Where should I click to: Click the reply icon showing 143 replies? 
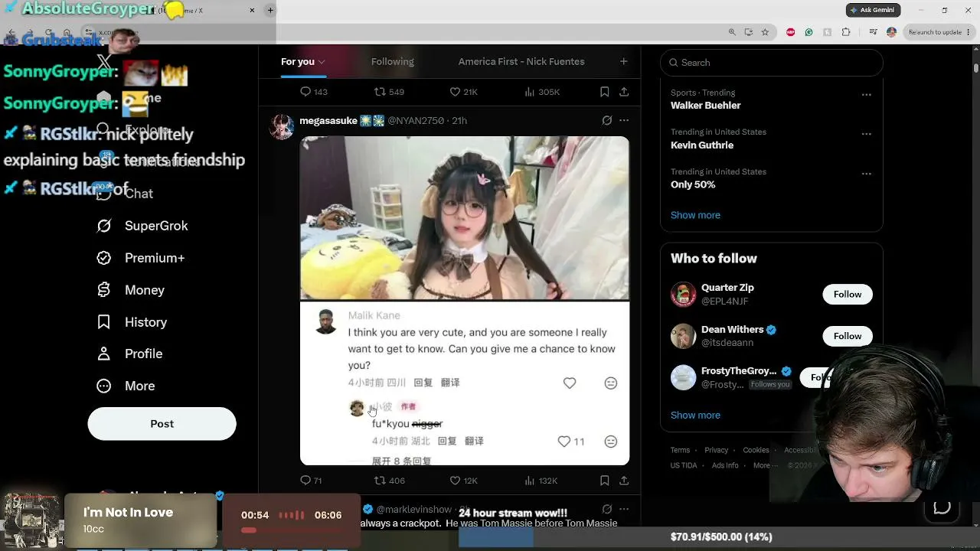(305, 92)
